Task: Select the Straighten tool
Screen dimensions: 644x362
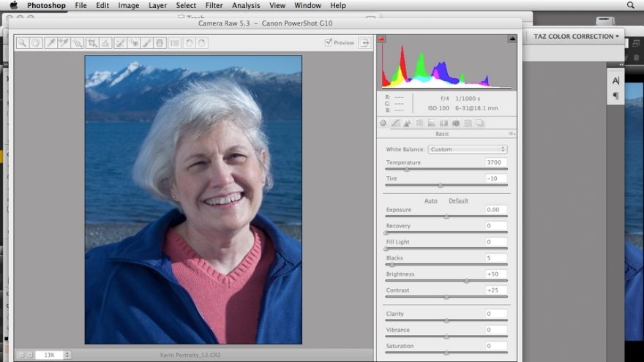Action: point(105,42)
